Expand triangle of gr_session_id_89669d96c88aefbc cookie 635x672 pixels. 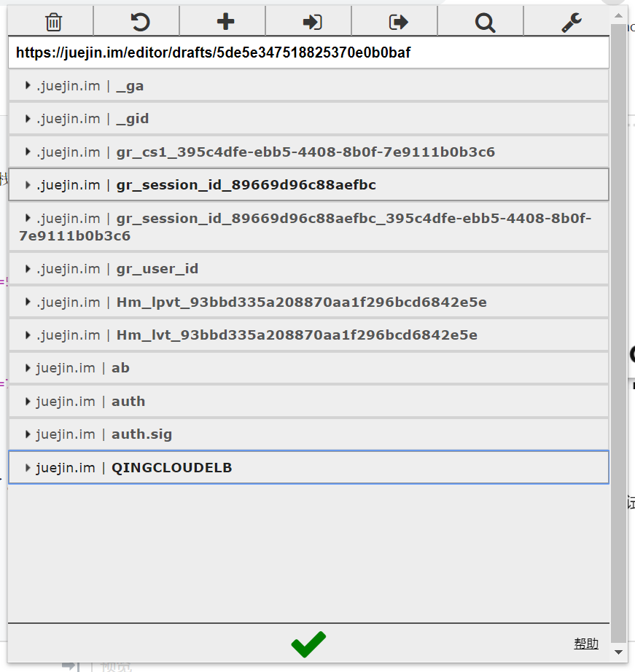[x=28, y=184]
